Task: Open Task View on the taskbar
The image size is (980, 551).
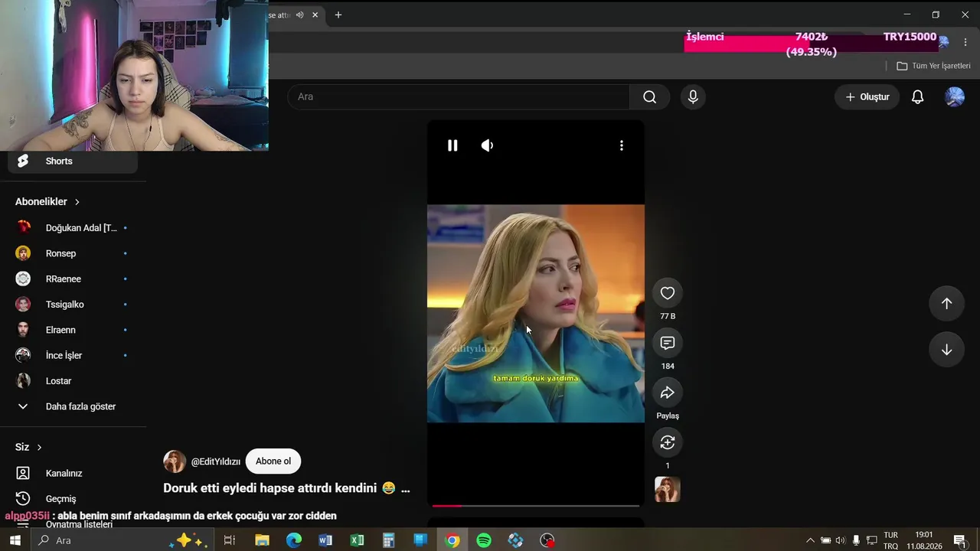Action: pos(229,540)
